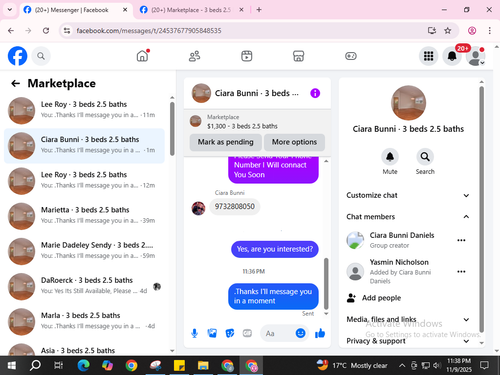Select the Ciara Bunni conversation row
The image size is (500, 375).
pos(84,145)
